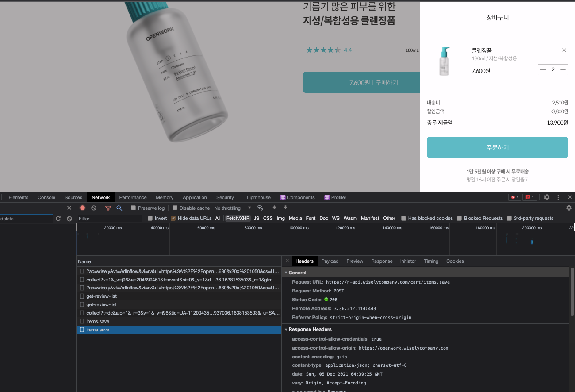Click the issues badge showing 1
The image size is (575, 392).
[x=530, y=197]
